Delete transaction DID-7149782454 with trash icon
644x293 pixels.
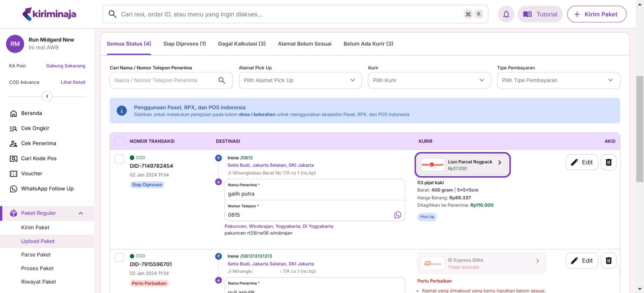coord(608,162)
